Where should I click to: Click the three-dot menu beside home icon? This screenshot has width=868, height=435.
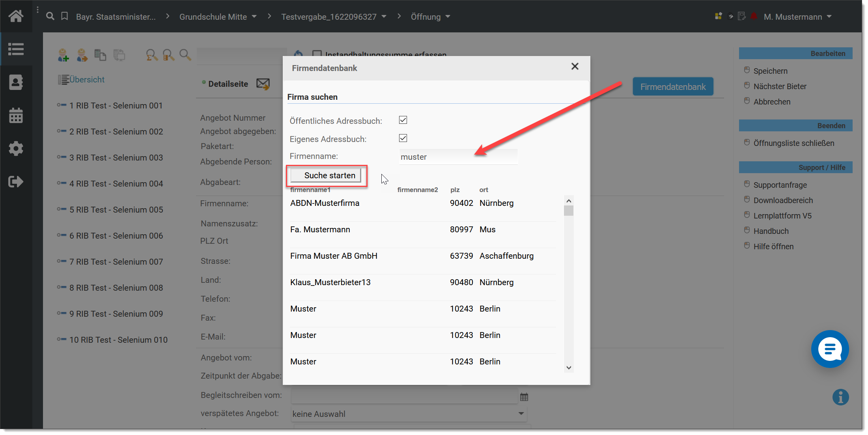click(37, 10)
